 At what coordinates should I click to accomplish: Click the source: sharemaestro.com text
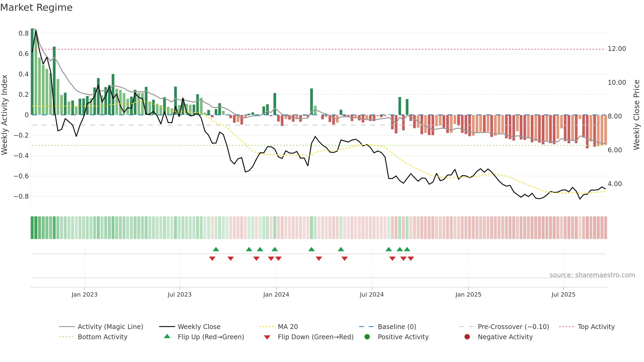592,275
